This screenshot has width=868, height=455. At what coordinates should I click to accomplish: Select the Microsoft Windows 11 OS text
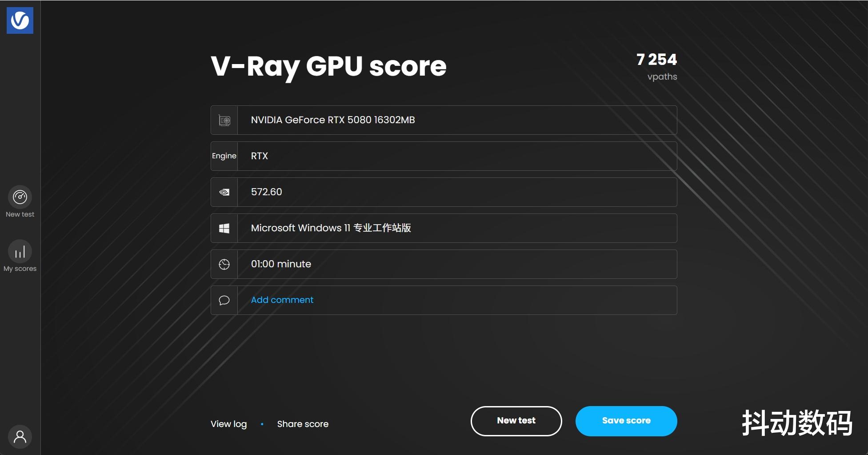331,228
